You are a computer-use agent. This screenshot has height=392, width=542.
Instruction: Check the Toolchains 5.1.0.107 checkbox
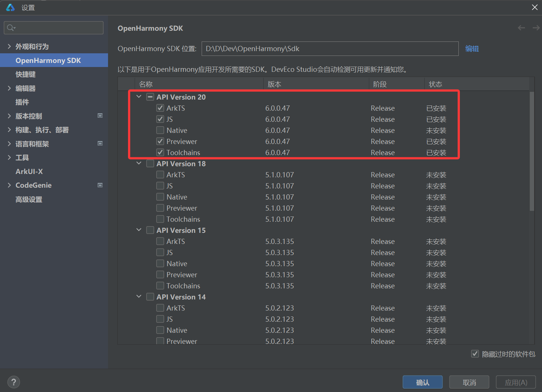point(160,219)
